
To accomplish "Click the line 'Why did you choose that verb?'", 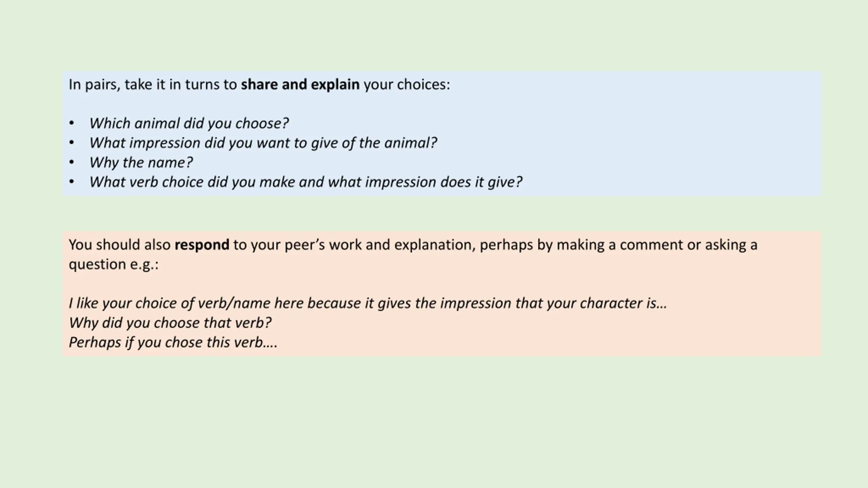I will [170, 323].
